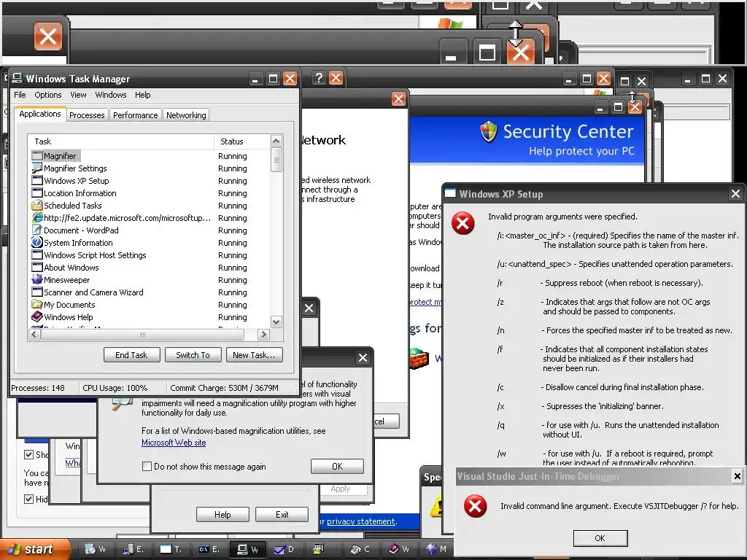Click the red error icon in Just-In-Time Debugger
The image size is (747, 560).
[x=476, y=506]
